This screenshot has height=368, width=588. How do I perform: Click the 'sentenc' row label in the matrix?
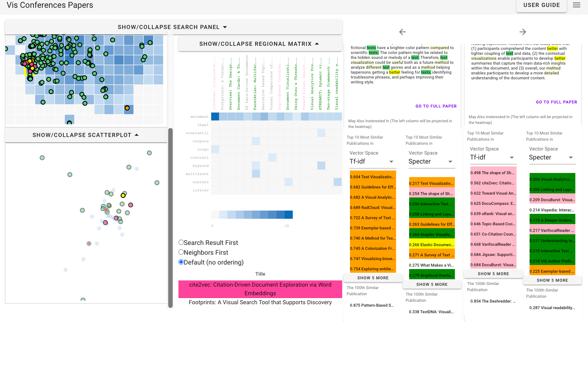click(200, 182)
